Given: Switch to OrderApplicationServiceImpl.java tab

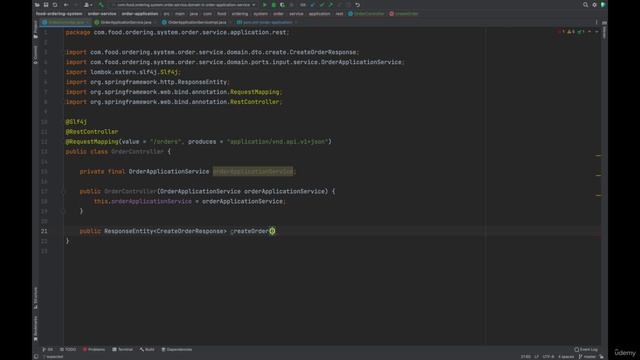Looking at the screenshot, I should point(194,22).
